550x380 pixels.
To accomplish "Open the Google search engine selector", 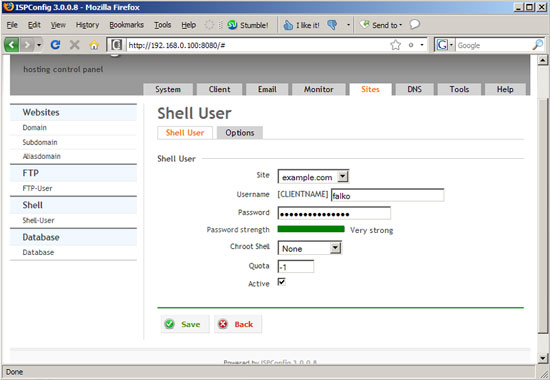I will 444,45.
